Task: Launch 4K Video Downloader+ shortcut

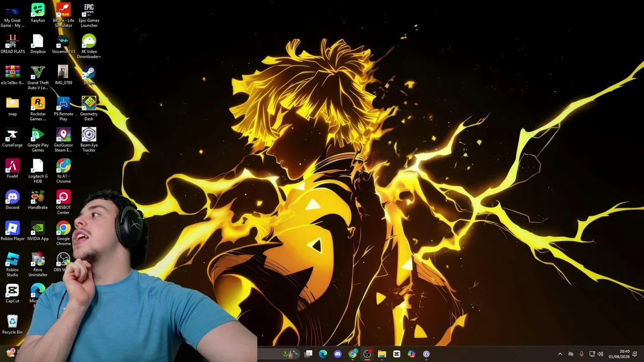Action: pos(89,46)
